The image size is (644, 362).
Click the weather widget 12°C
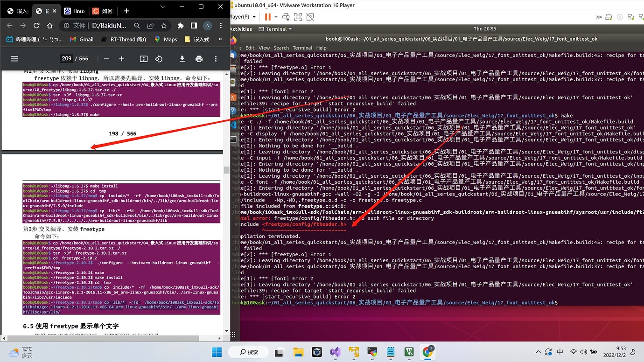[x=21, y=352]
